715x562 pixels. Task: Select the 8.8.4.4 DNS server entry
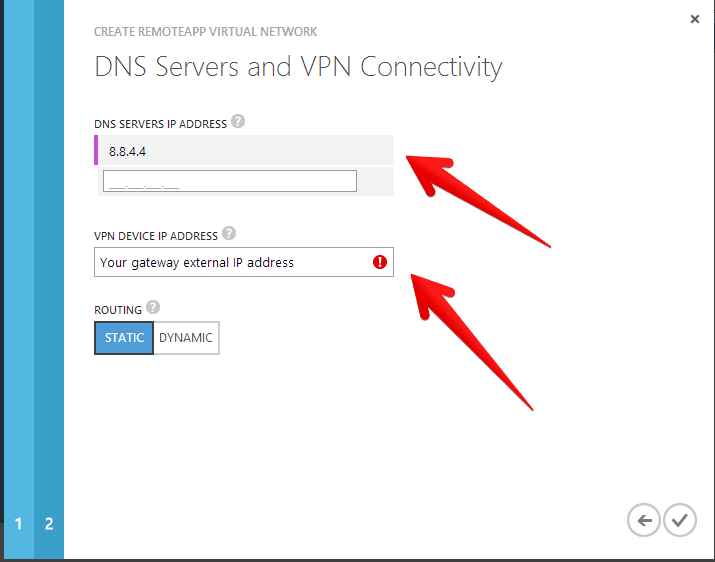pyautogui.click(x=244, y=150)
